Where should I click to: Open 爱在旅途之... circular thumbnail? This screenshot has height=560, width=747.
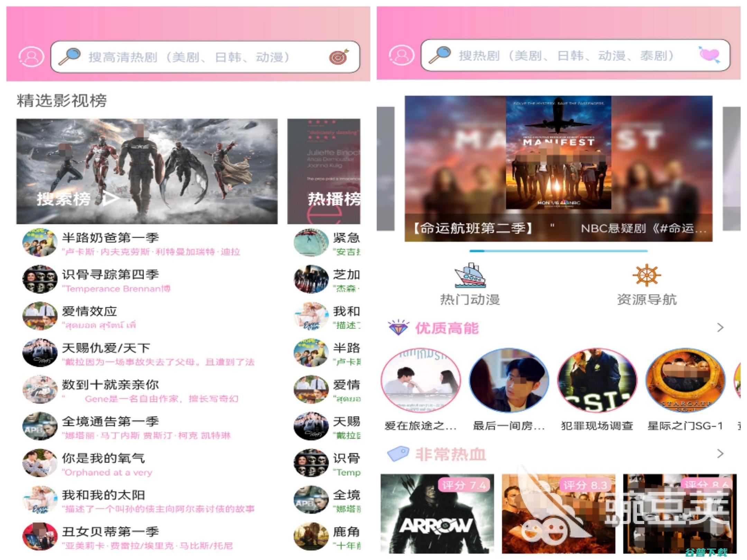(x=421, y=380)
